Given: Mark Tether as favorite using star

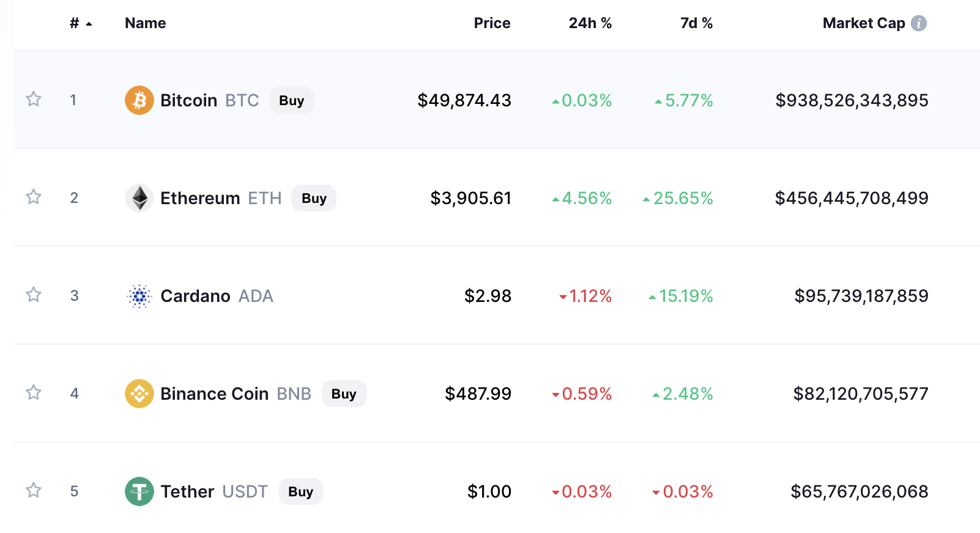Looking at the screenshot, I should coord(34,490).
